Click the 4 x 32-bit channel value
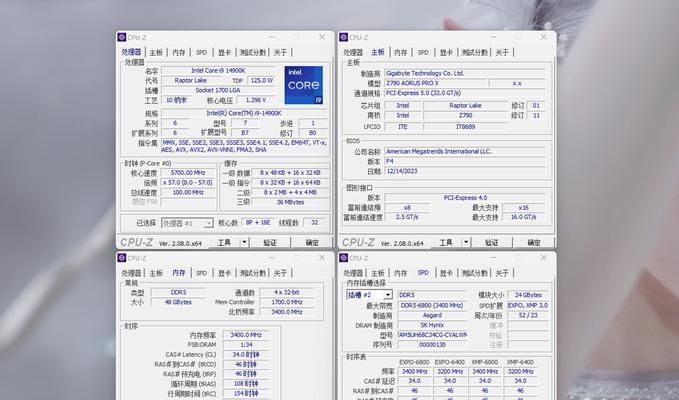 [x=287, y=292]
